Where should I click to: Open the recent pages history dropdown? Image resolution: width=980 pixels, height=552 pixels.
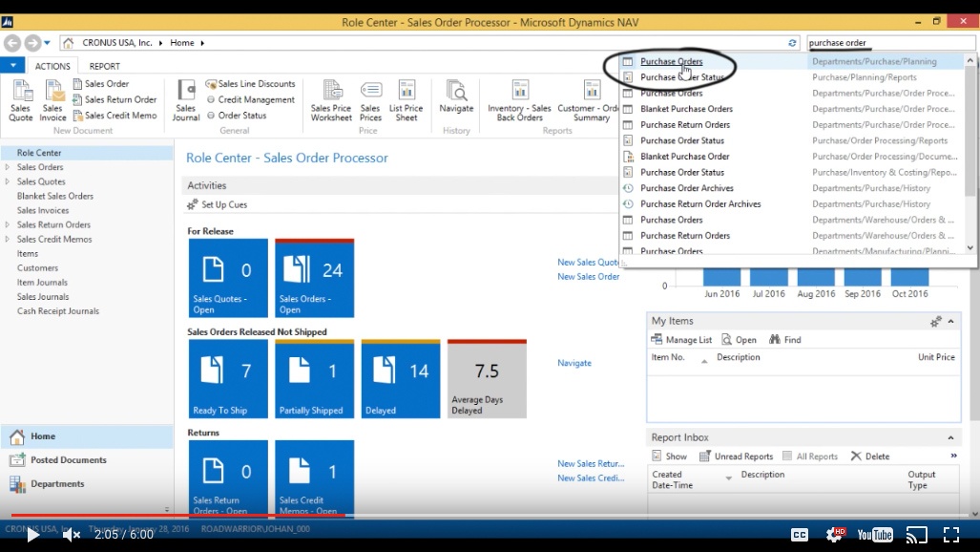click(47, 43)
